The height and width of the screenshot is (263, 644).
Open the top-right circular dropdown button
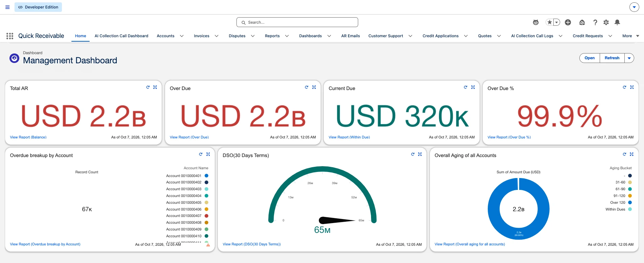pyautogui.click(x=634, y=7)
